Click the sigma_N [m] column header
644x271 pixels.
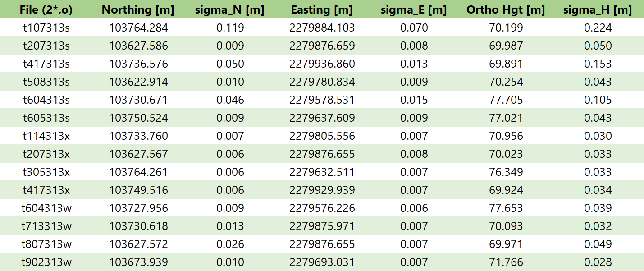(x=230, y=10)
